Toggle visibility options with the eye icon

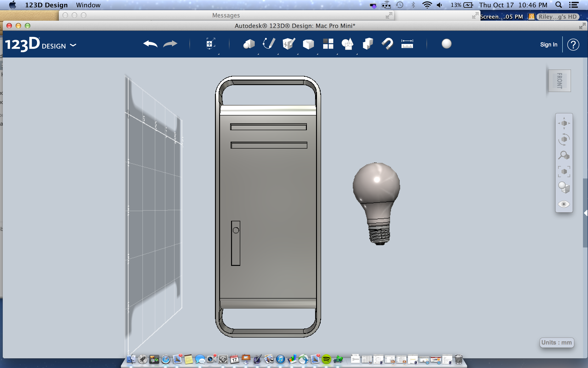pyautogui.click(x=564, y=204)
